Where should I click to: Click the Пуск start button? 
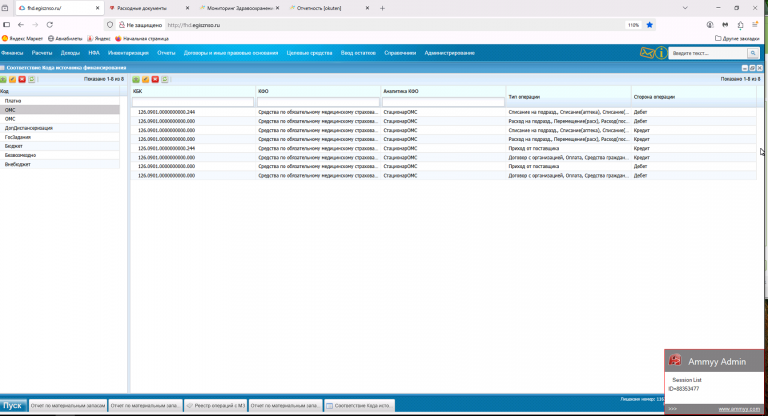13,406
